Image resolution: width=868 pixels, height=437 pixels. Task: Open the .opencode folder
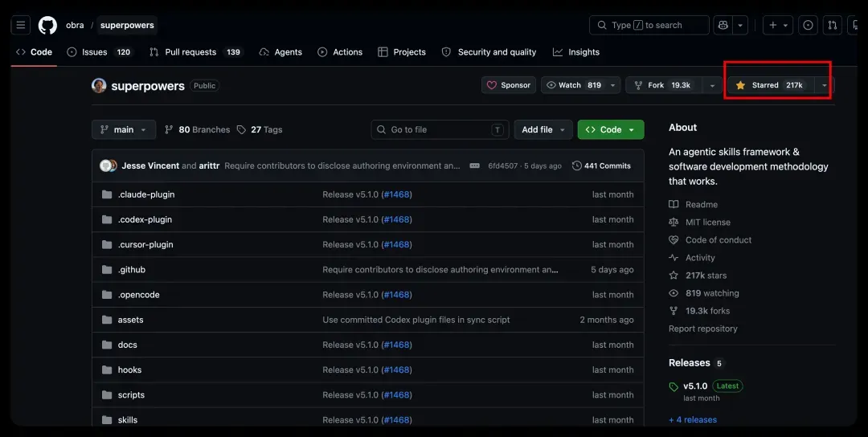(x=139, y=295)
